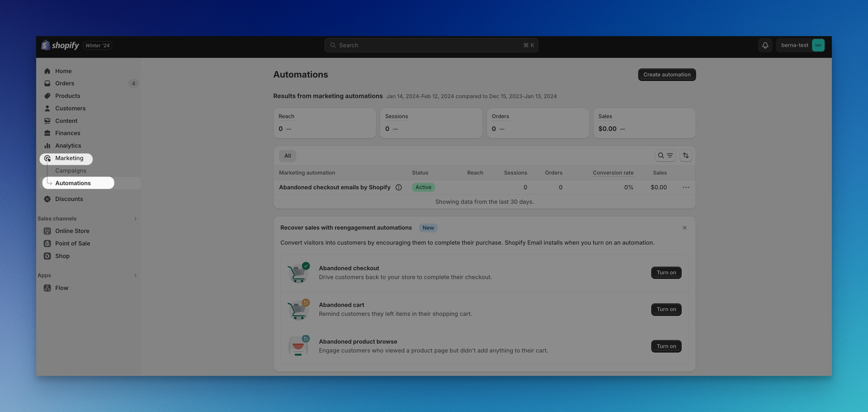Image resolution: width=868 pixels, height=412 pixels.
Task: Click the Flow app icon
Action: (47, 288)
